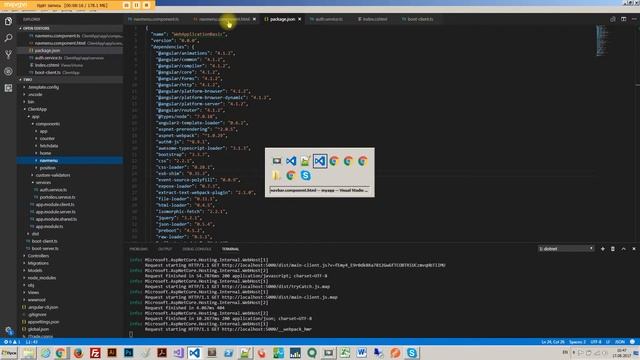Click the open changes icon in editor title
The width and height of the screenshot is (640, 360).
point(613,19)
